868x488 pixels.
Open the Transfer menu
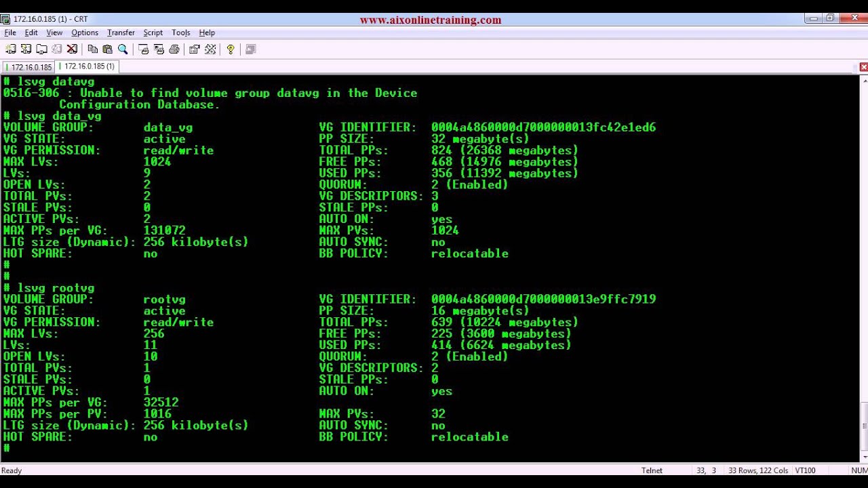121,33
